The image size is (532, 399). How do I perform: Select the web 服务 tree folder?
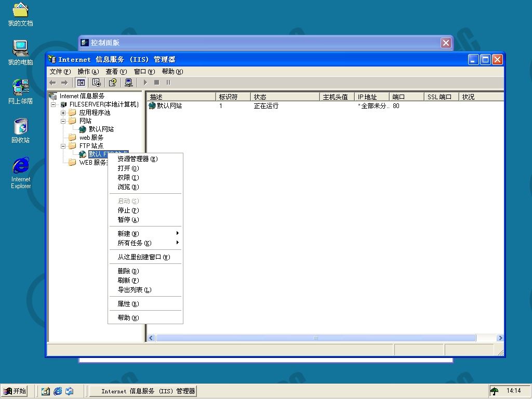tap(91, 137)
